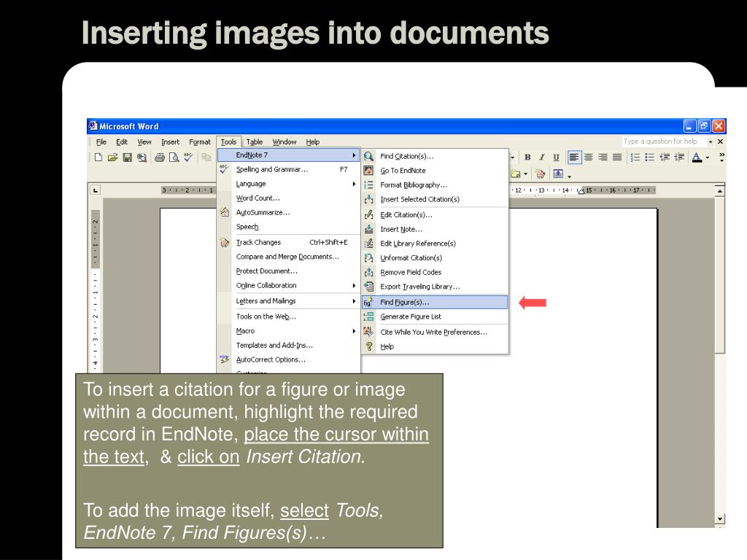Toggle Track Changes in Tools menu

[x=289, y=242]
